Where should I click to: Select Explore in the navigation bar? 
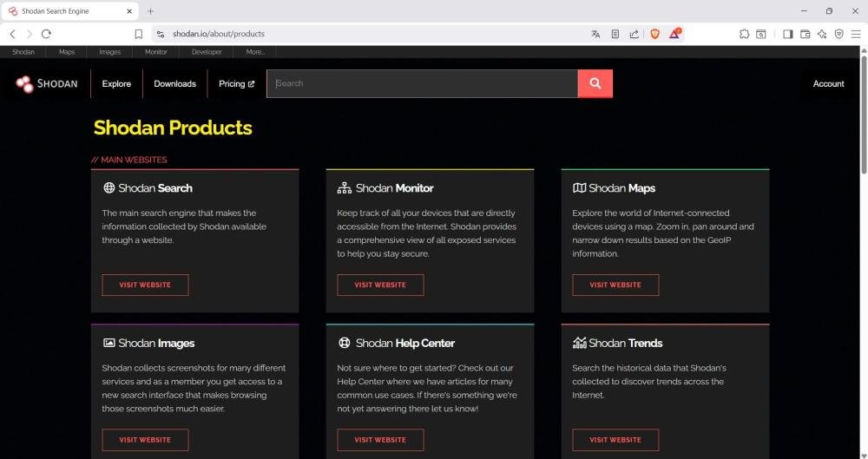point(116,84)
